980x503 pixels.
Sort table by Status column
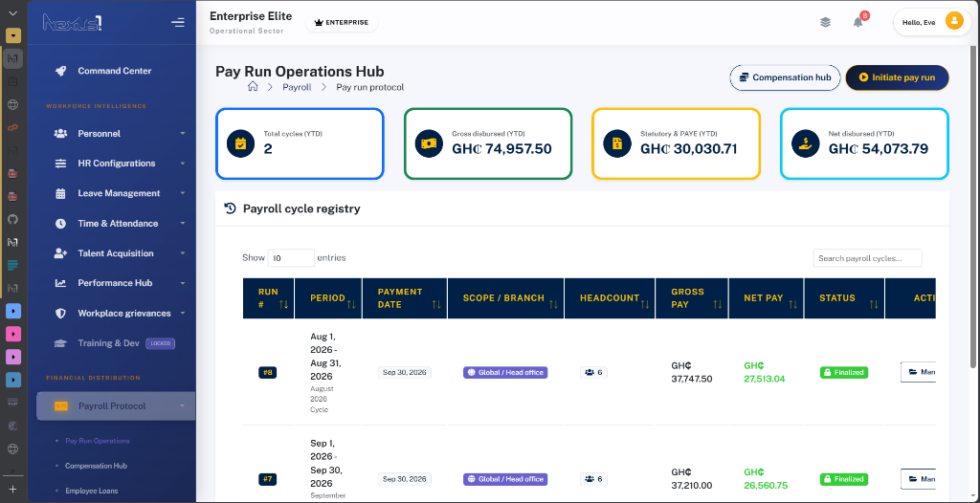pos(844,298)
